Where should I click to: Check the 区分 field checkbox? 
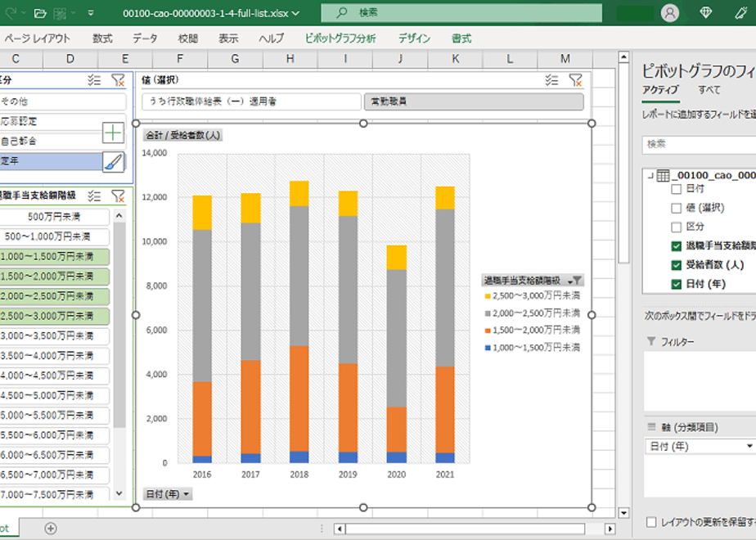pyautogui.click(x=676, y=227)
